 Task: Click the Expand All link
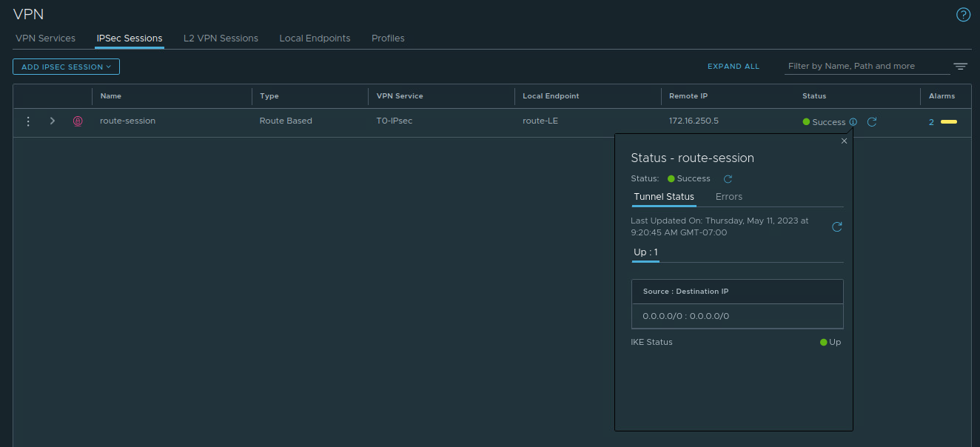(x=733, y=67)
